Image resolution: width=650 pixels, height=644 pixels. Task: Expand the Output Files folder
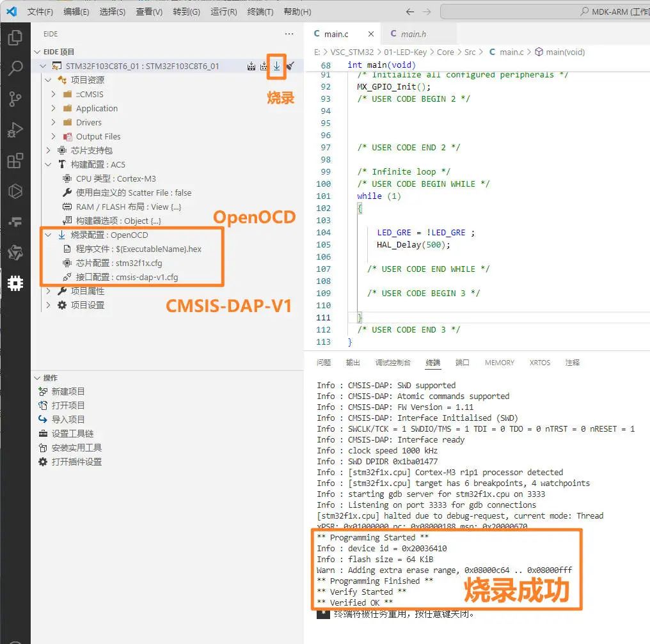(x=54, y=137)
